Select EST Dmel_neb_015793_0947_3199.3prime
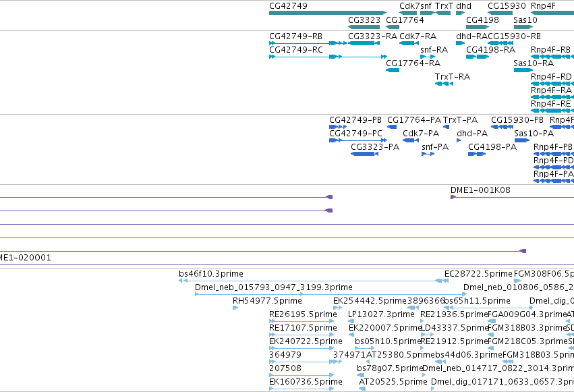Viewport: 574px width, 392px height. tap(273, 287)
